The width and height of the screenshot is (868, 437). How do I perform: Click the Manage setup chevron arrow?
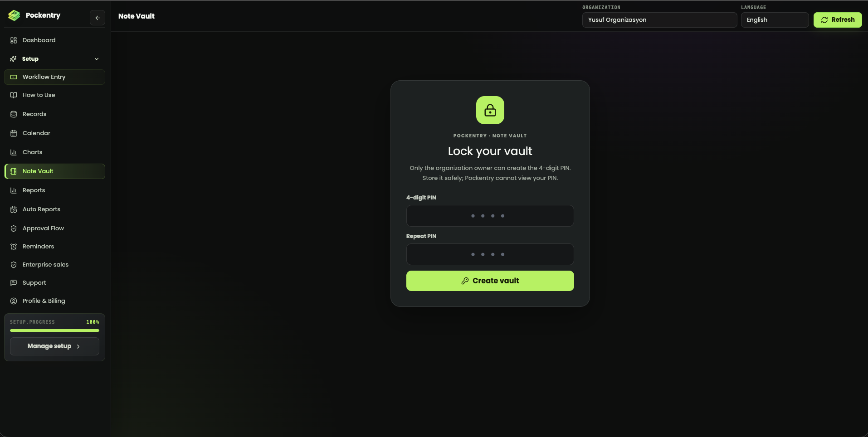pos(78,346)
